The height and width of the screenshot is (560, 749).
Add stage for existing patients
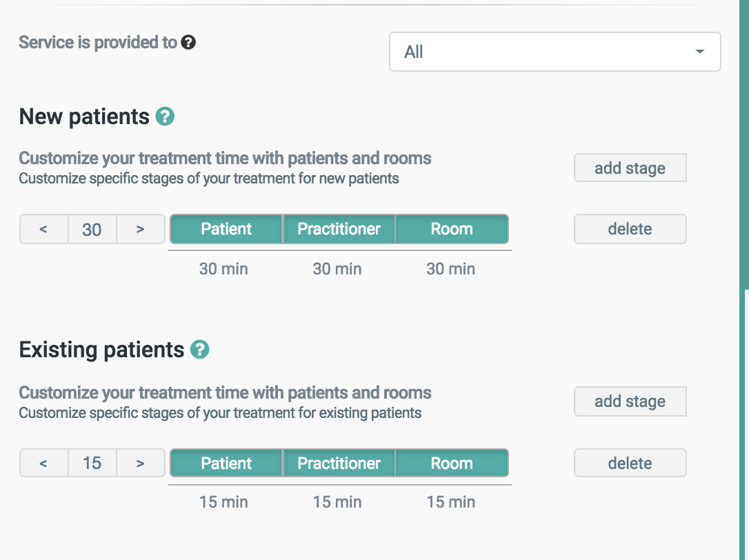630,401
